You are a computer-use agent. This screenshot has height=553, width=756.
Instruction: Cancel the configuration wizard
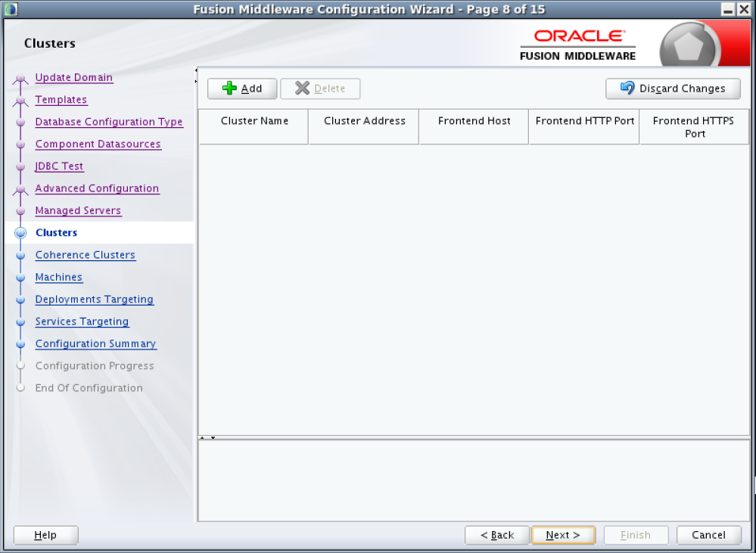pos(709,535)
